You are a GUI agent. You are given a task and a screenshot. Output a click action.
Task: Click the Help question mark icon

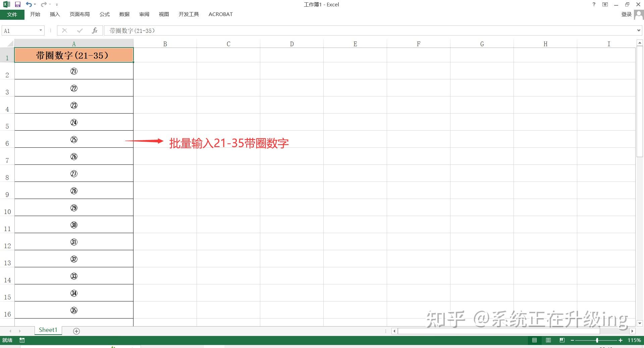(x=594, y=4)
